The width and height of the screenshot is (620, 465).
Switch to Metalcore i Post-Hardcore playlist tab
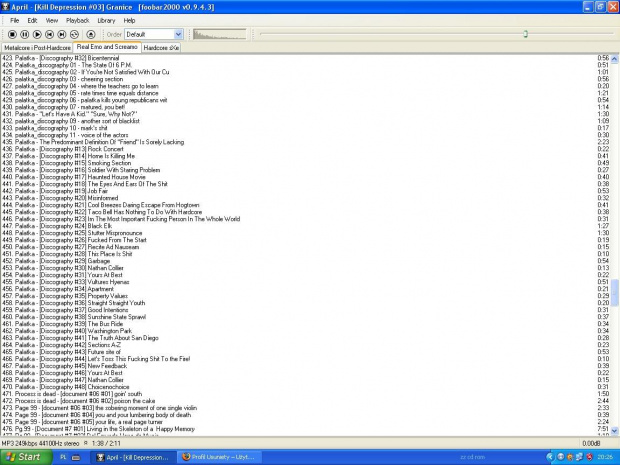tap(36, 47)
